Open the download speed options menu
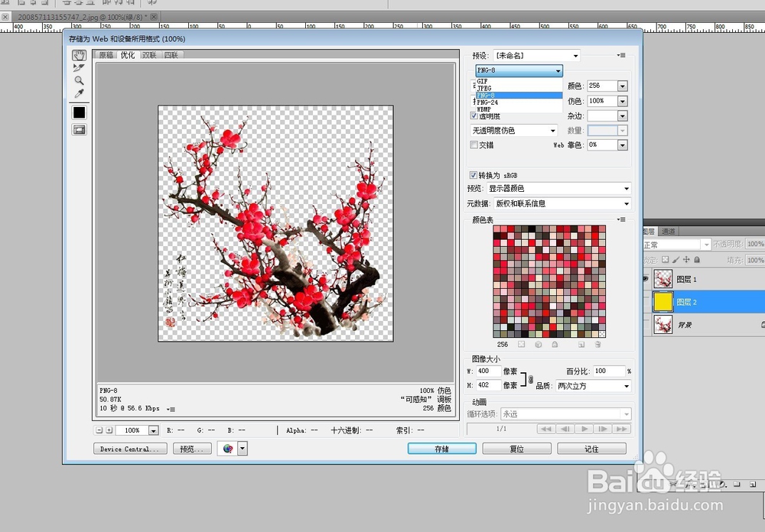This screenshot has width=765, height=532. (x=171, y=409)
